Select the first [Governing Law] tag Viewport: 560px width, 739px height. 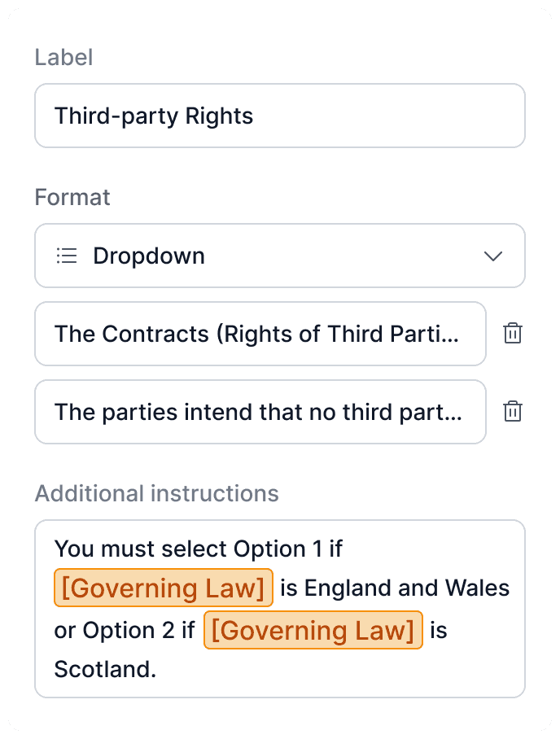(163, 588)
